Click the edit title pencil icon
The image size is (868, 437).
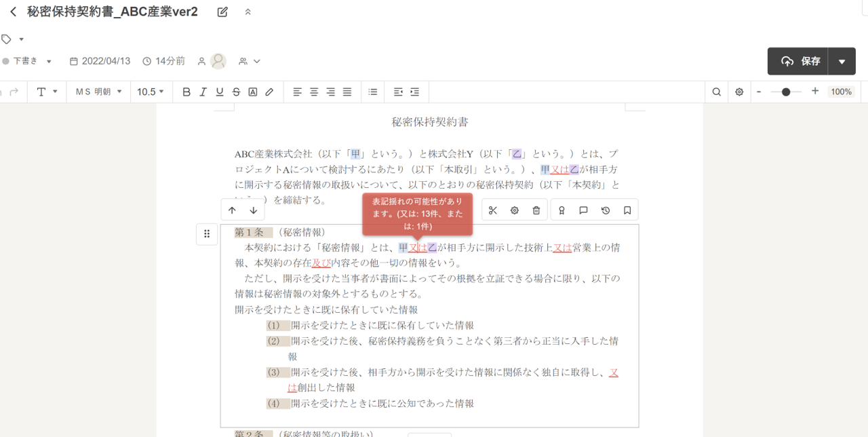222,12
